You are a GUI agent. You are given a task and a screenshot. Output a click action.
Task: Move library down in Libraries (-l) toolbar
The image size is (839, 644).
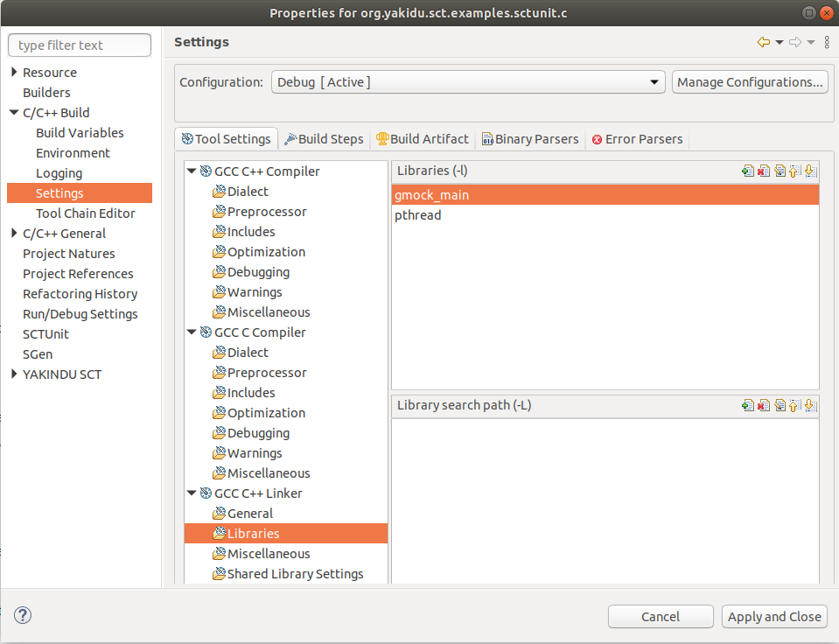810,171
